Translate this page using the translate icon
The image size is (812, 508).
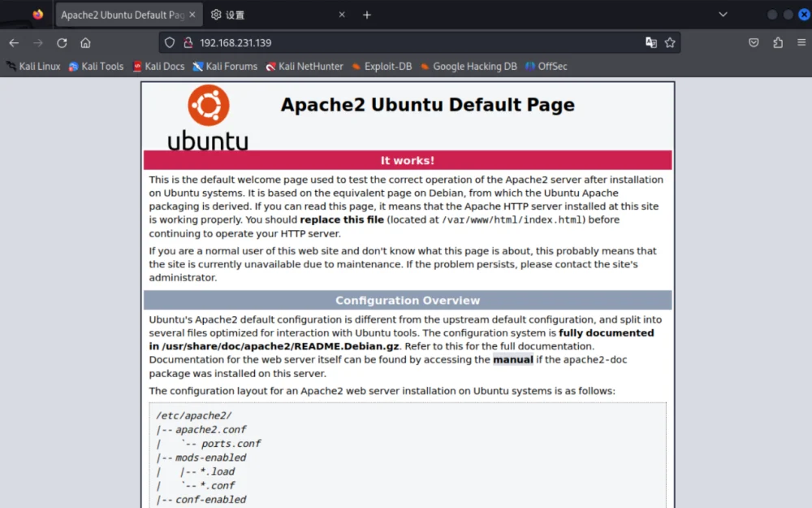(x=651, y=43)
